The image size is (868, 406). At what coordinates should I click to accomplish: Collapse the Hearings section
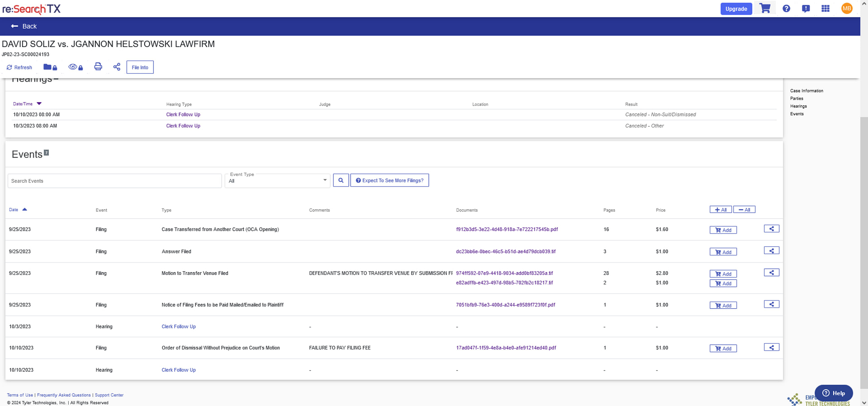click(x=56, y=79)
